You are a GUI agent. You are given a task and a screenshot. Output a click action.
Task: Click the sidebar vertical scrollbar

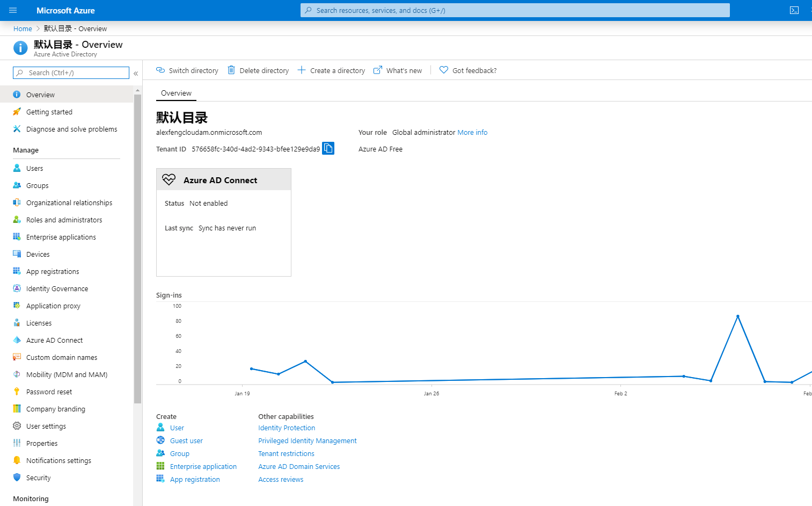pos(137,249)
